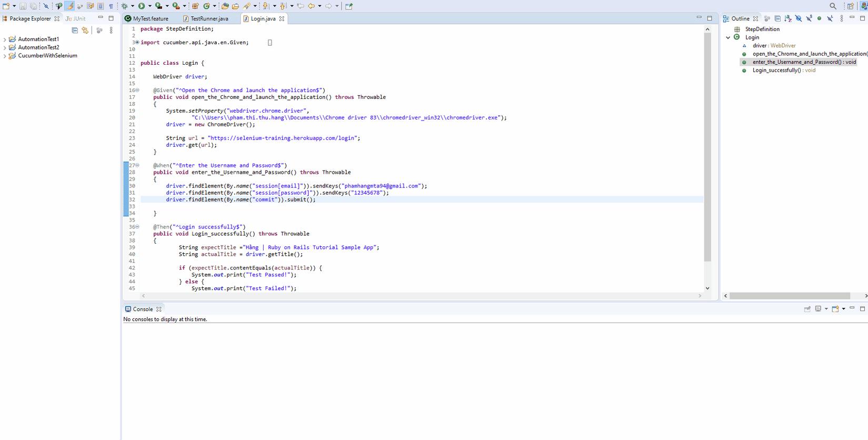This screenshot has width=868, height=440.
Task: Click the Open Perspective icon
Action: 851,6
